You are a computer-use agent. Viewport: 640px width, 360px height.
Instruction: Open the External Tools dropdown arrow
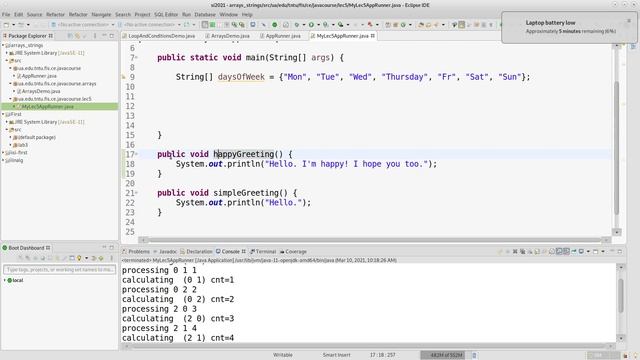pos(348,24)
